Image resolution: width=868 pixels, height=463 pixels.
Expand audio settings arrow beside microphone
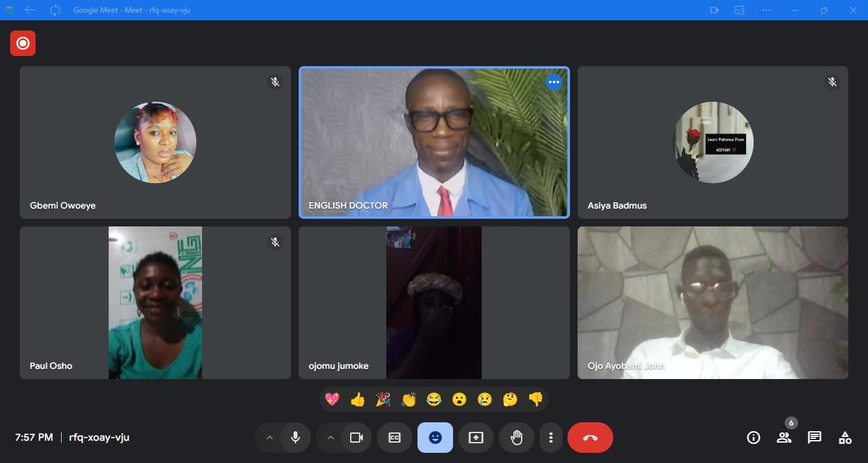coord(269,438)
